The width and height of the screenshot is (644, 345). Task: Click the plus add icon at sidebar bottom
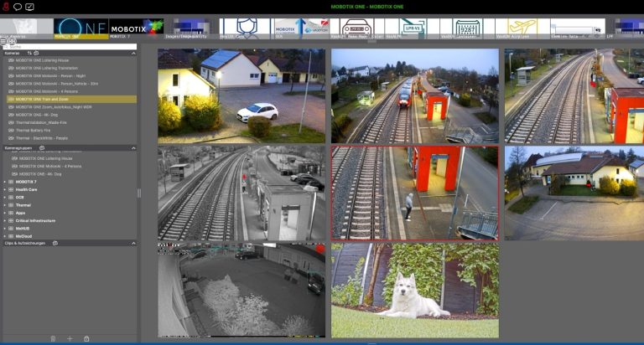(70, 339)
